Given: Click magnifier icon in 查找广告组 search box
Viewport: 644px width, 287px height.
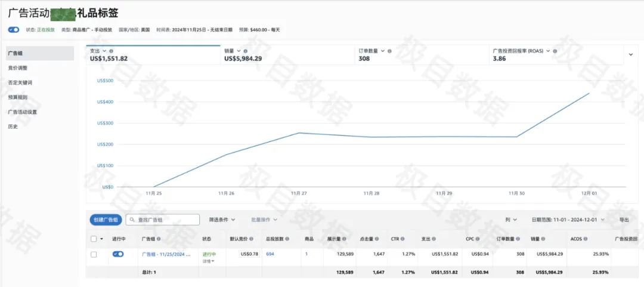Looking at the screenshot, I should [132, 220].
